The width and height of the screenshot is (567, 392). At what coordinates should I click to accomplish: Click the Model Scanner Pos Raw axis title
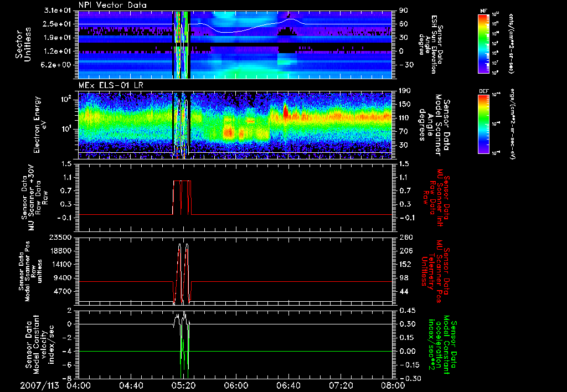pos(30,271)
